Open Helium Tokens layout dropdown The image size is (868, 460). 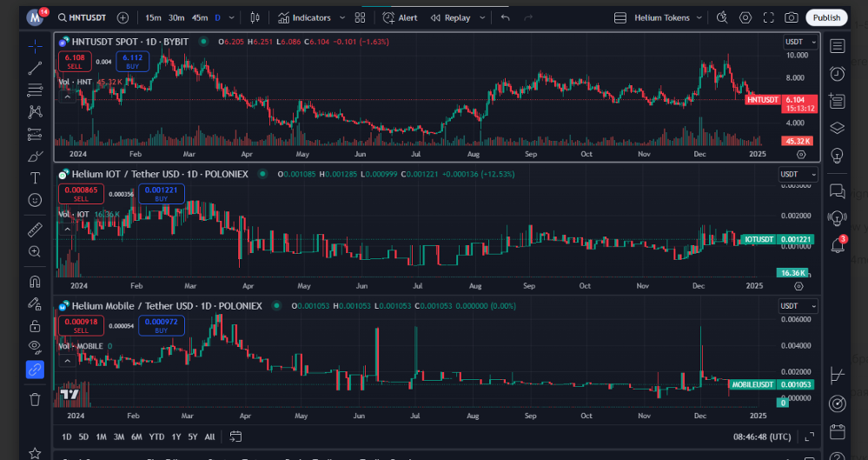click(x=659, y=17)
